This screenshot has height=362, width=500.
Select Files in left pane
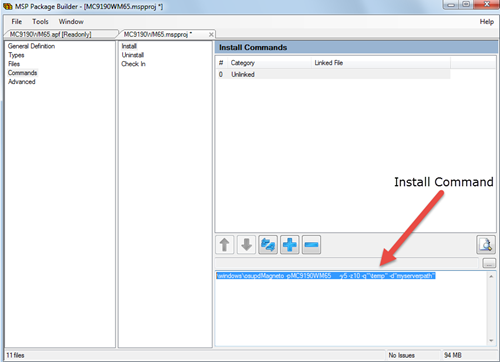(14, 64)
